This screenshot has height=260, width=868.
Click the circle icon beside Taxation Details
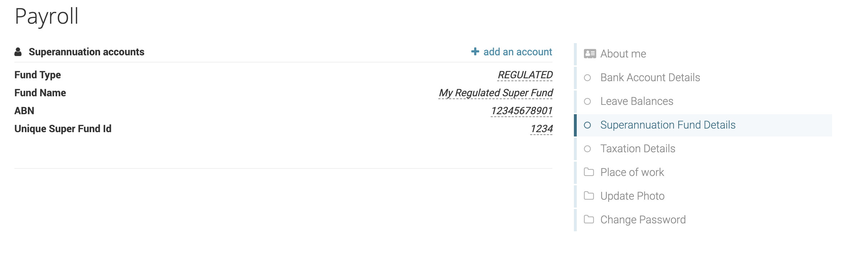click(587, 149)
